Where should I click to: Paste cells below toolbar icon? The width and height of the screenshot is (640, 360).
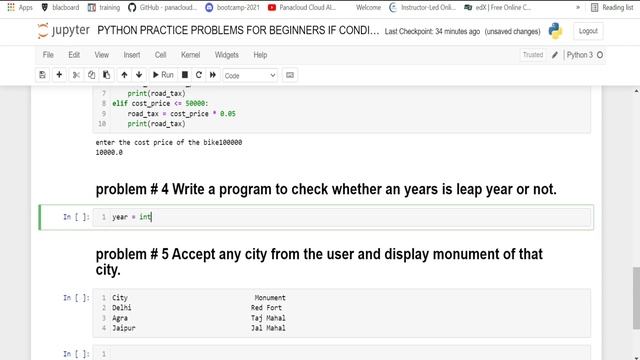pos(107,75)
